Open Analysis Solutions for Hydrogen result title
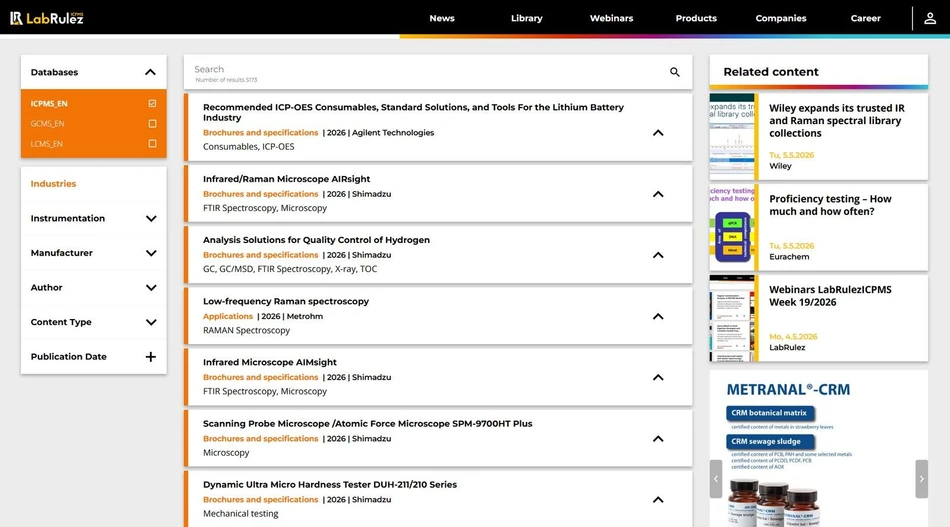Viewport: 950px width, 527px height. (316, 240)
